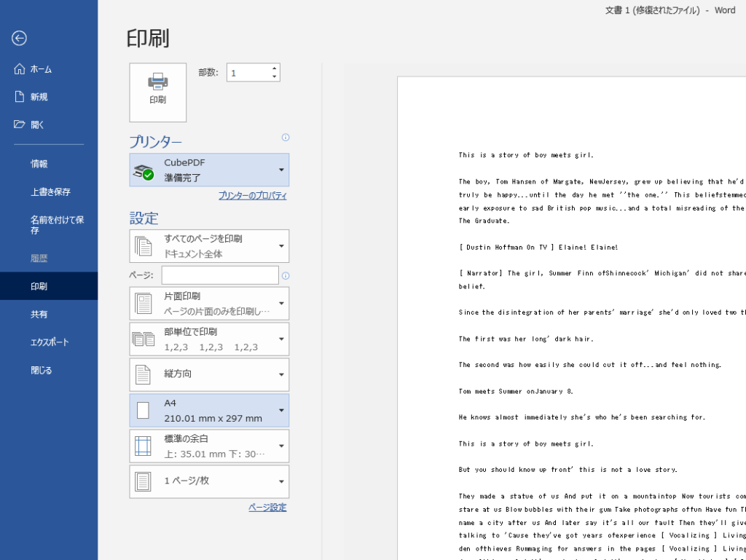Go back using the circled arrow icon
746x560 pixels.
pos(19,38)
